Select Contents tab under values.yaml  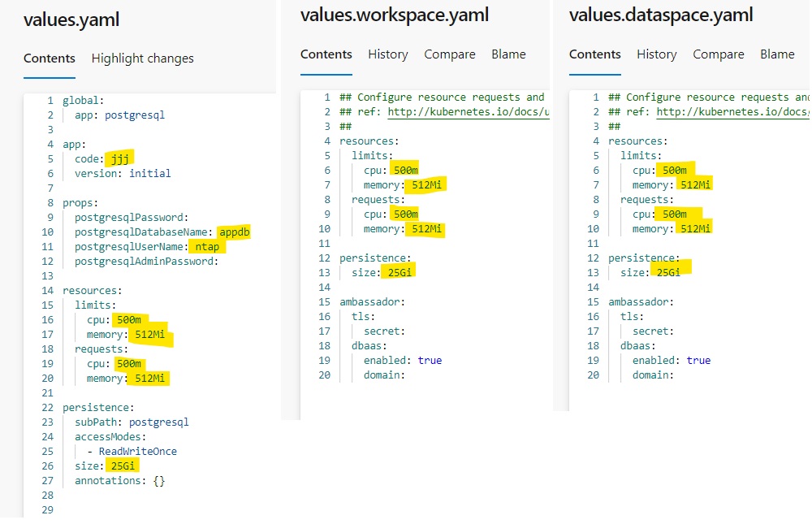[50, 58]
